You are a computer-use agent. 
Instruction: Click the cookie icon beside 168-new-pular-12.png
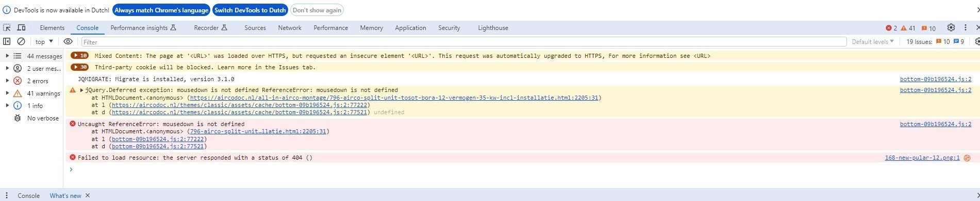[967, 158]
